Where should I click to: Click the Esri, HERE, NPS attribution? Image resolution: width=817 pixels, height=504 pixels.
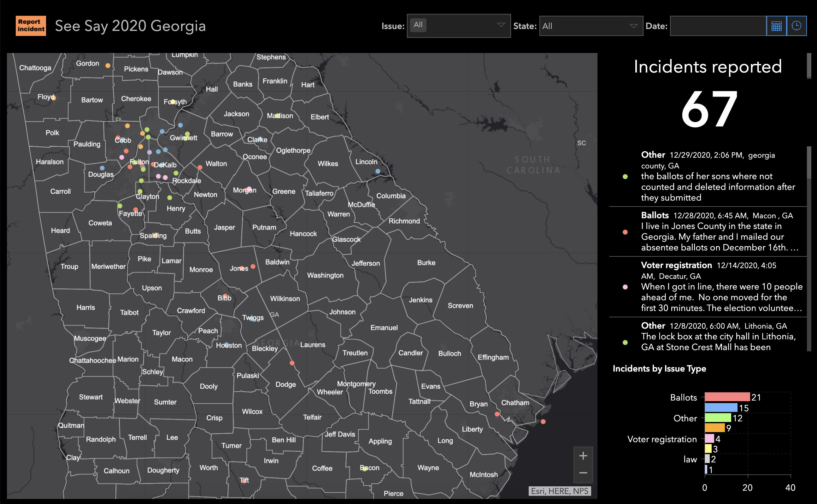pos(560,491)
